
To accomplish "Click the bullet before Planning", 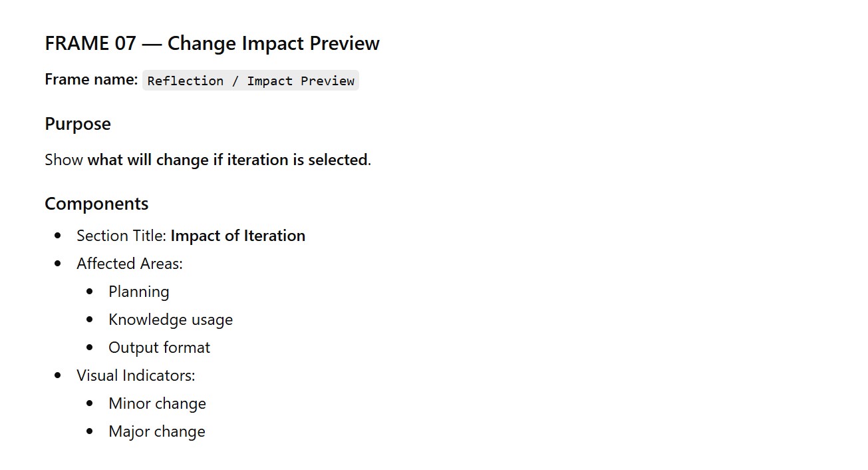I will coord(90,292).
